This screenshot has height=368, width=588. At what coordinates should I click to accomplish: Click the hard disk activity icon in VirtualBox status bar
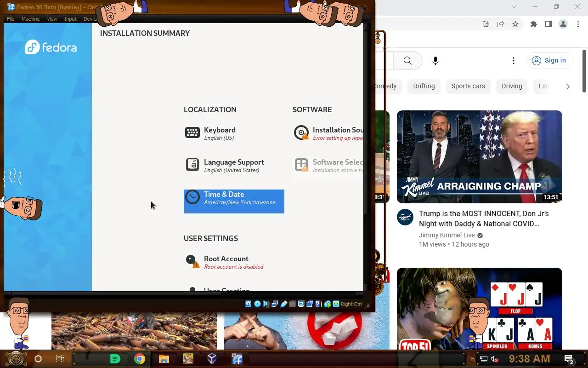click(249, 304)
